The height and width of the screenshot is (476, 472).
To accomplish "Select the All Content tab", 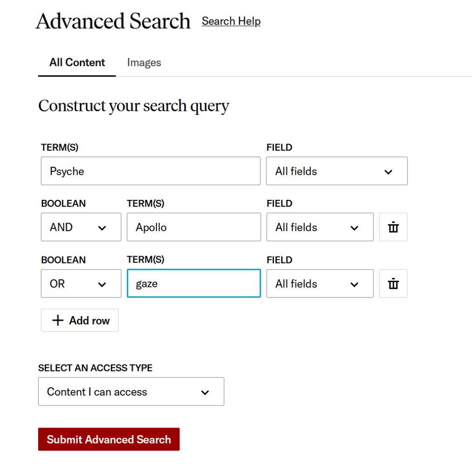I will coord(77,63).
